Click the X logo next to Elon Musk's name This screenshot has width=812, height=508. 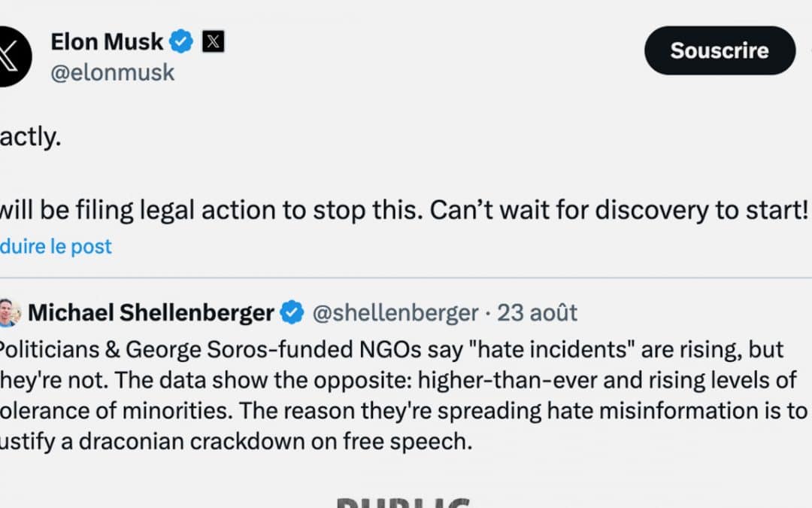tap(213, 41)
